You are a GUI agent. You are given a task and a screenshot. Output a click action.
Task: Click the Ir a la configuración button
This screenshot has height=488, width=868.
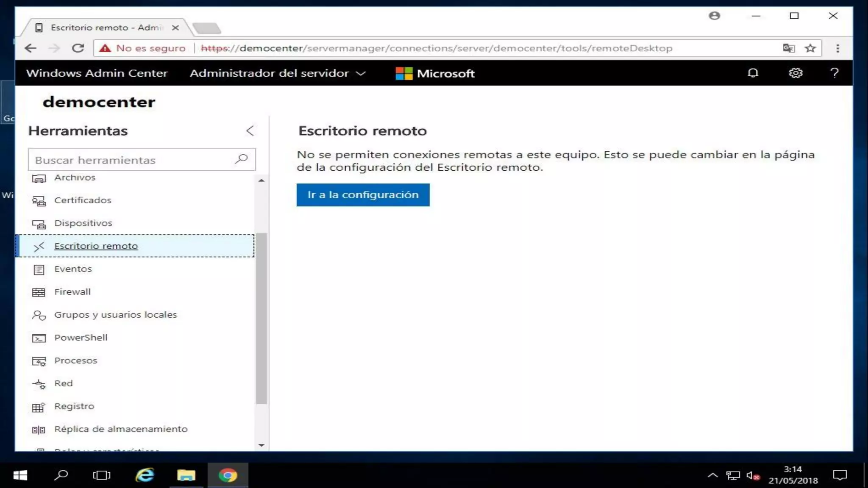point(363,195)
